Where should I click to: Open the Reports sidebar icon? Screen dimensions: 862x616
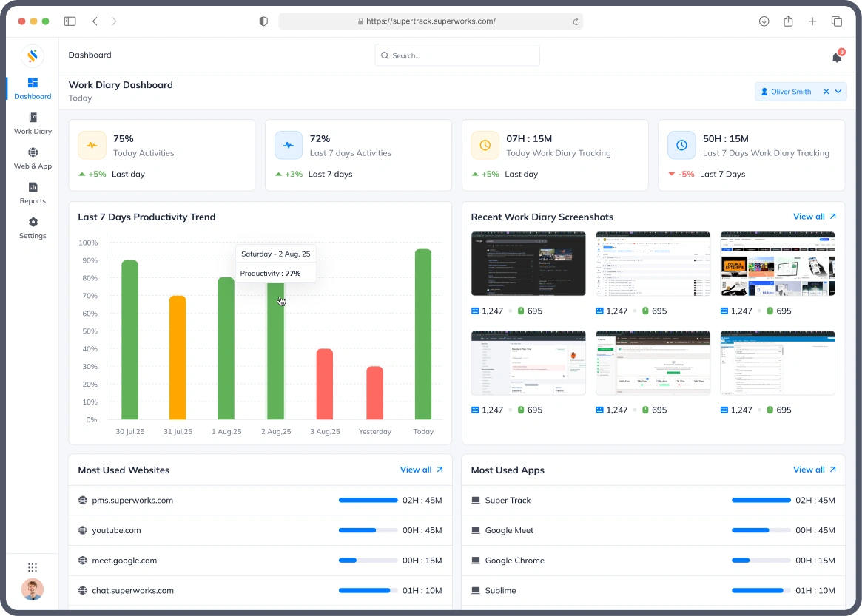[x=33, y=188]
